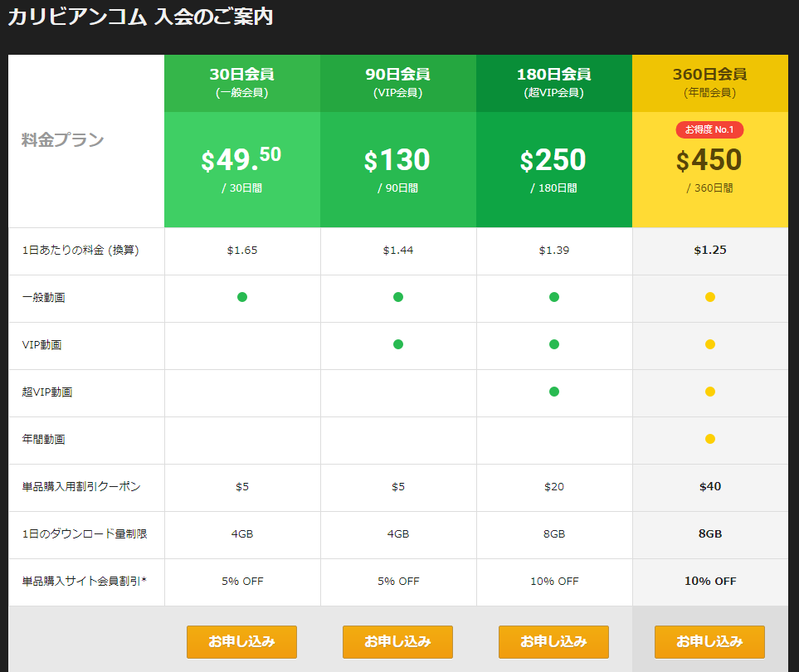Click green dot for 180日 VIP動画
Viewport: 799px width, 672px height.
[554, 344]
